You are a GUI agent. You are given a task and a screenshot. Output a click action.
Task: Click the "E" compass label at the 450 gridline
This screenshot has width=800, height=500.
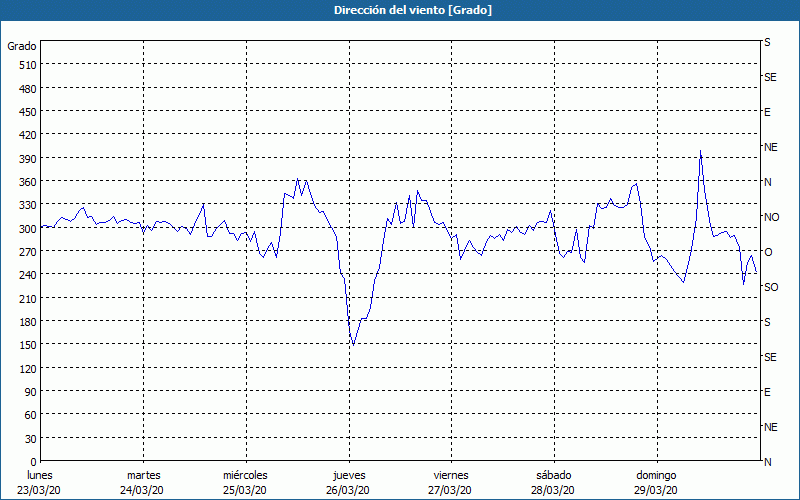pos(767,112)
